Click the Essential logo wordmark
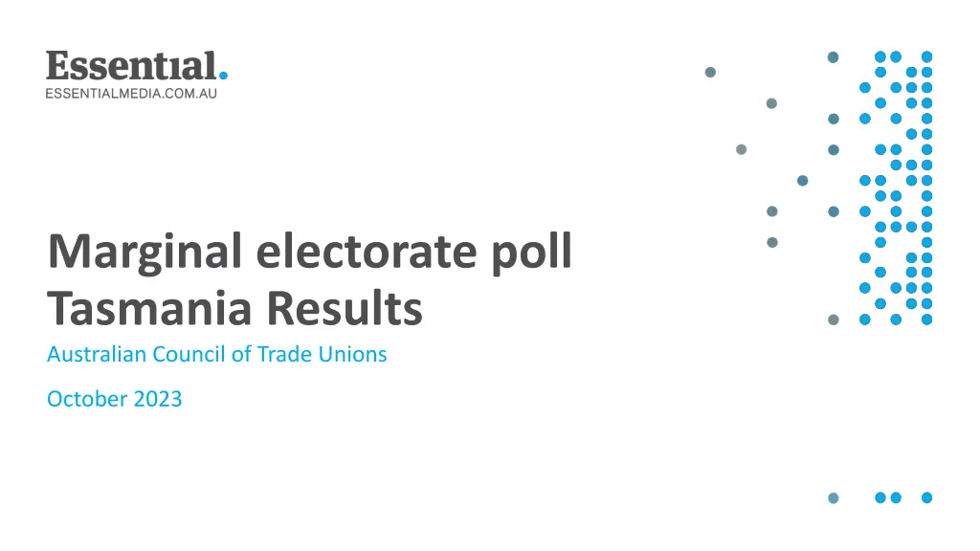 point(131,66)
